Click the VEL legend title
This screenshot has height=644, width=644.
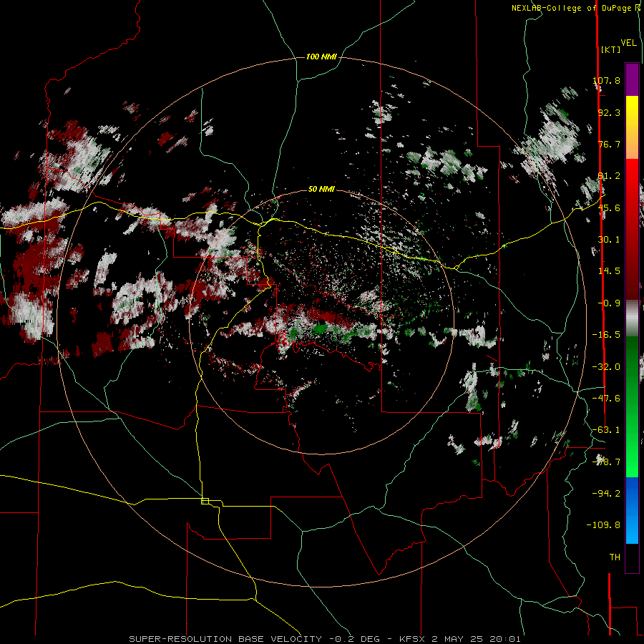[x=628, y=43]
